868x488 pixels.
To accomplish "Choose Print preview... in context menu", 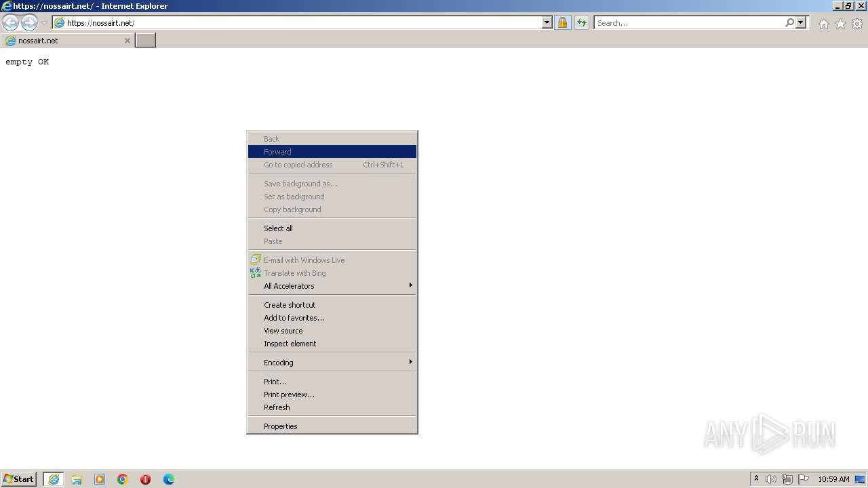I will pos(332,394).
